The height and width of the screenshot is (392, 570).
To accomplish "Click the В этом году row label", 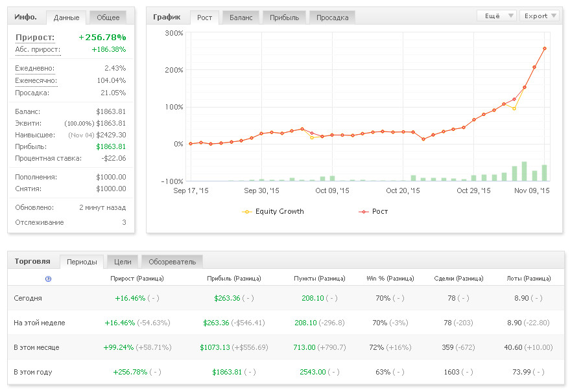I will click(x=32, y=373).
